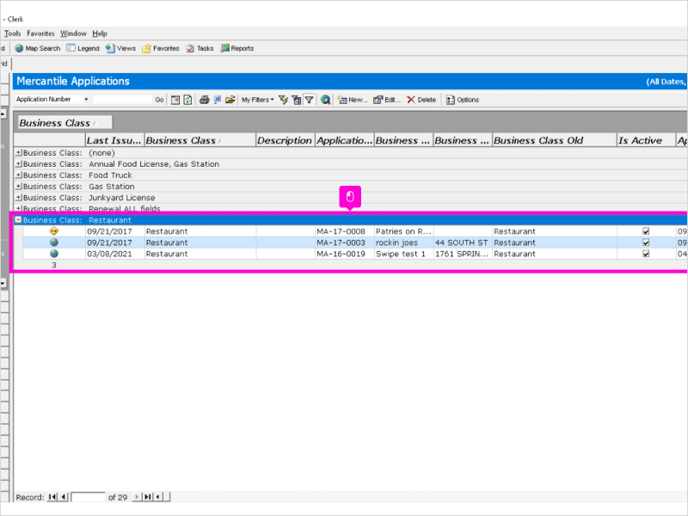Toggle the funnel filter icon

(x=309, y=100)
